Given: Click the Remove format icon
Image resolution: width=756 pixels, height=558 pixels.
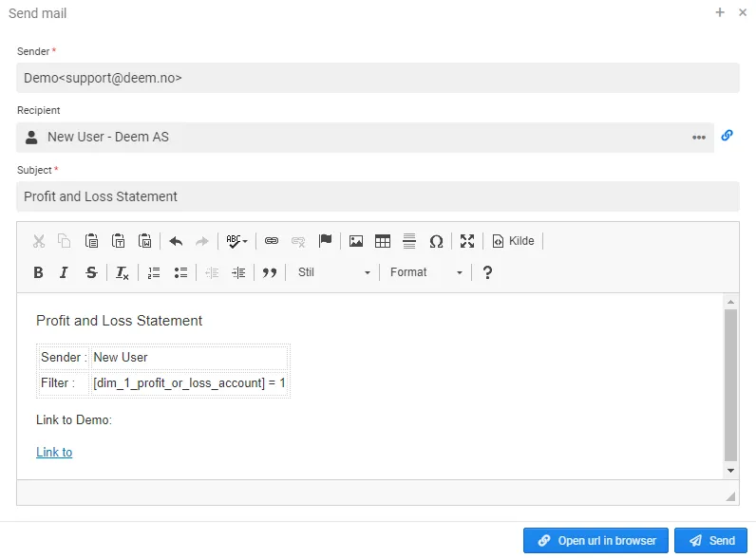Looking at the screenshot, I should 122,272.
